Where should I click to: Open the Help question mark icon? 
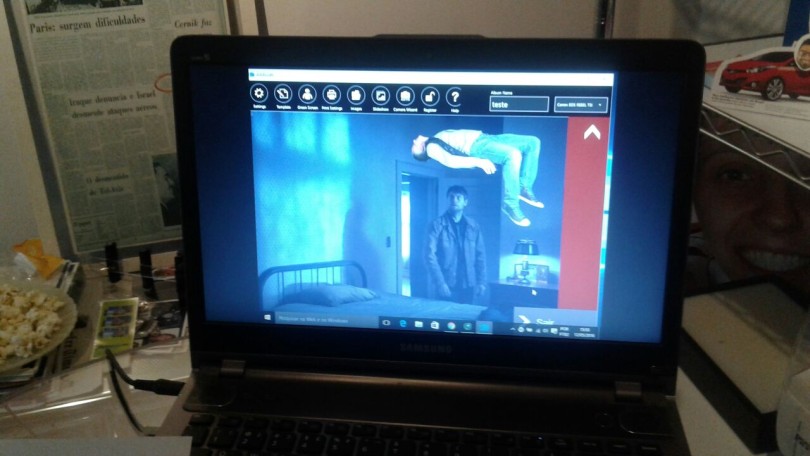(455, 97)
